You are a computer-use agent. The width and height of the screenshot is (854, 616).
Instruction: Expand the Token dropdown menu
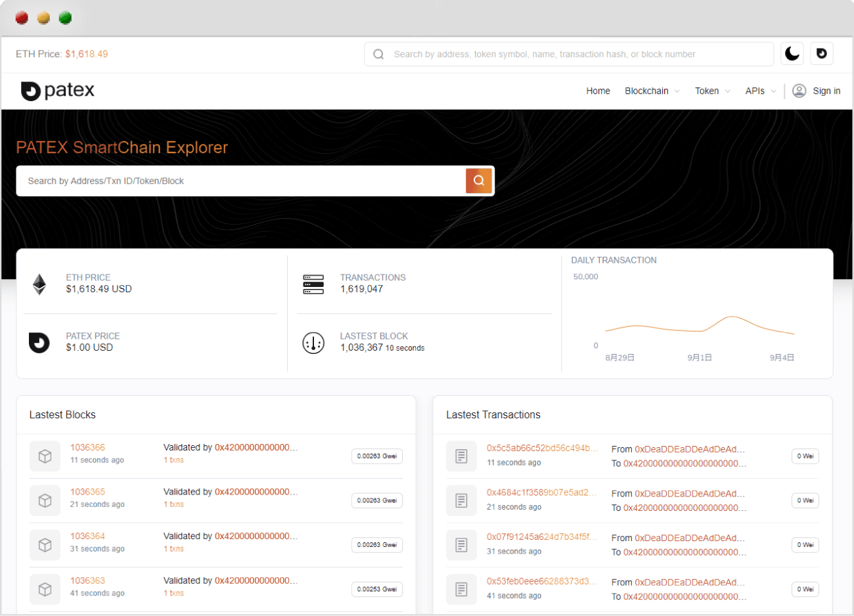coord(713,91)
